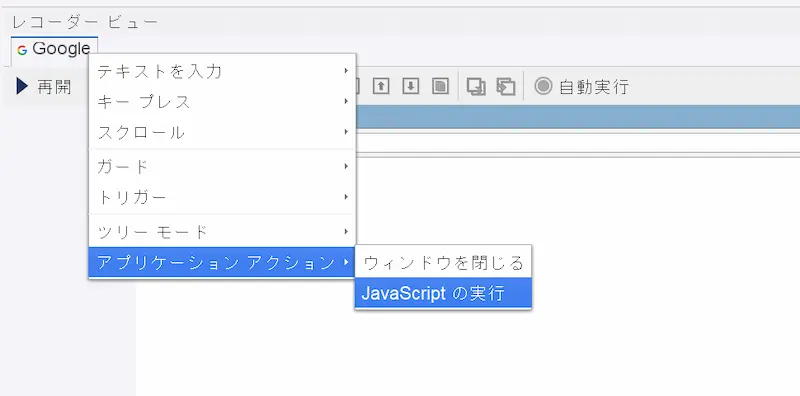
Task: Click the arrow beside テキストを入力
Action: click(346, 70)
